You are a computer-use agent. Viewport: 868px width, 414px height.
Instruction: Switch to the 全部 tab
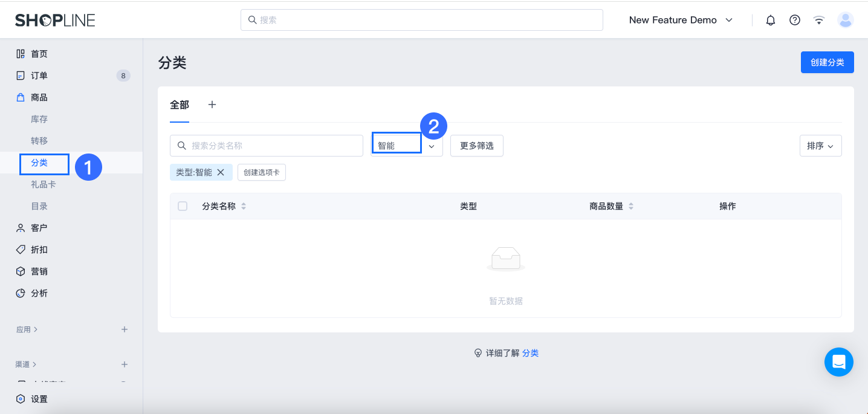(179, 105)
